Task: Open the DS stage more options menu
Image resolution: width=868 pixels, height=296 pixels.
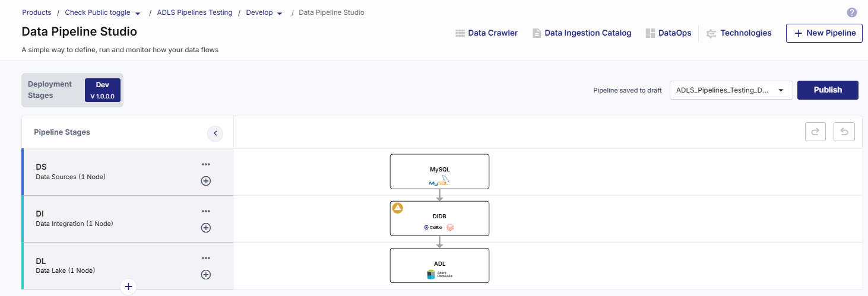Action: coord(206,164)
